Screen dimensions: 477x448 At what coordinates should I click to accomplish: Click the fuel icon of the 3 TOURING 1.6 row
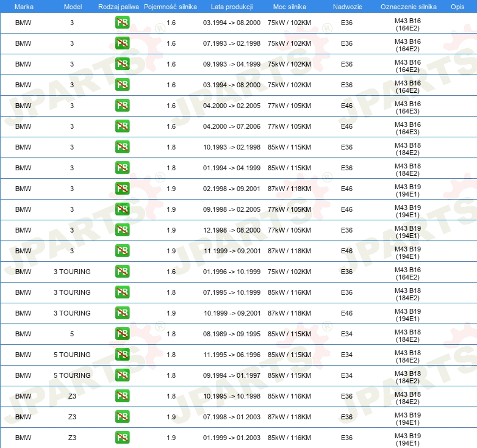tap(122, 271)
